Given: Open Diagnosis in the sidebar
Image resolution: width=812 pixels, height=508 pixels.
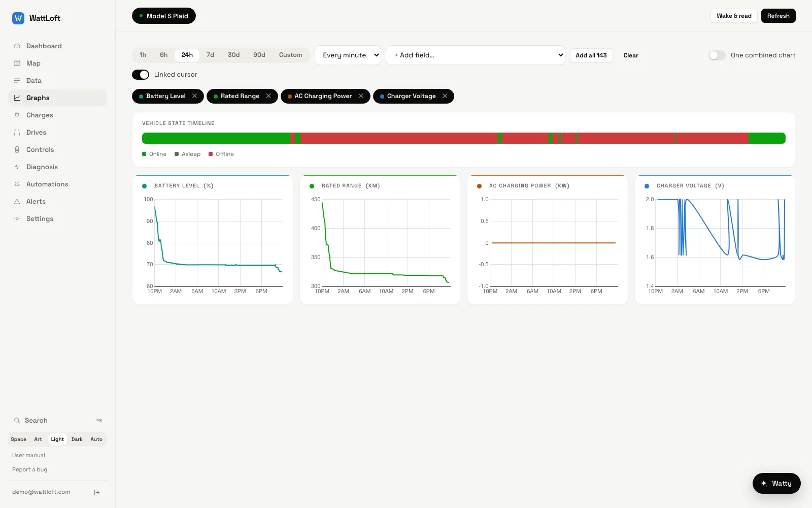Looking at the screenshot, I should pyautogui.click(x=57, y=167).
